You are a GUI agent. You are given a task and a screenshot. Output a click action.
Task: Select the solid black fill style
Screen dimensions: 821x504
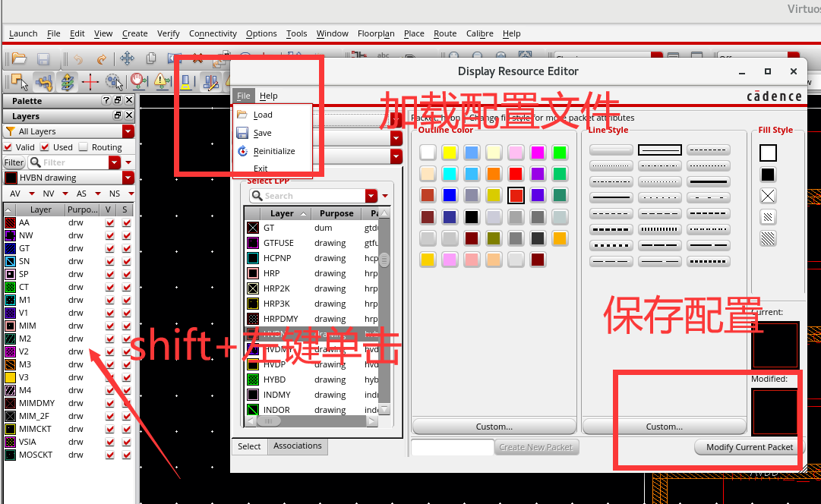[x=768, y=175]
